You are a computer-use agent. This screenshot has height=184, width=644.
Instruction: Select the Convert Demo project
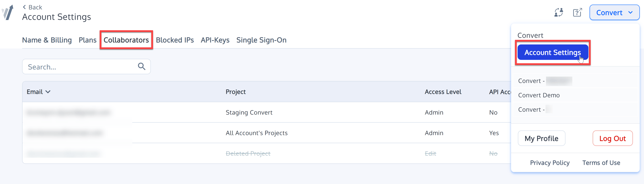(539, 95)
